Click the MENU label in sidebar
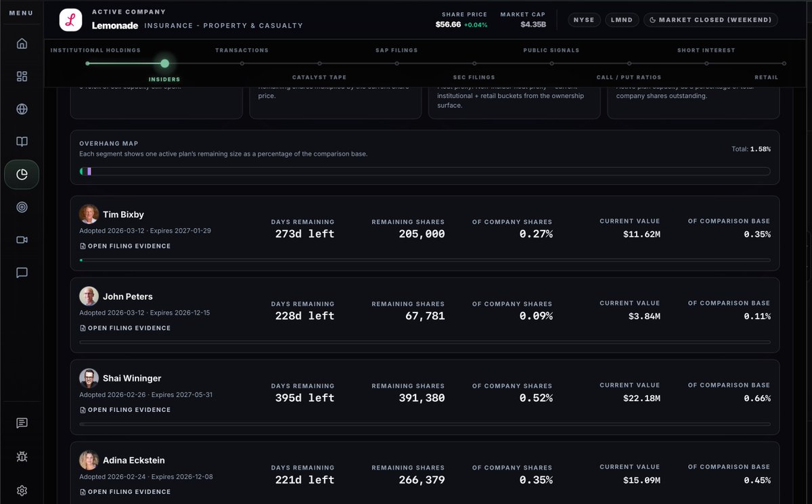Screen dimensions: 812x504 click(x=21, y=13)
